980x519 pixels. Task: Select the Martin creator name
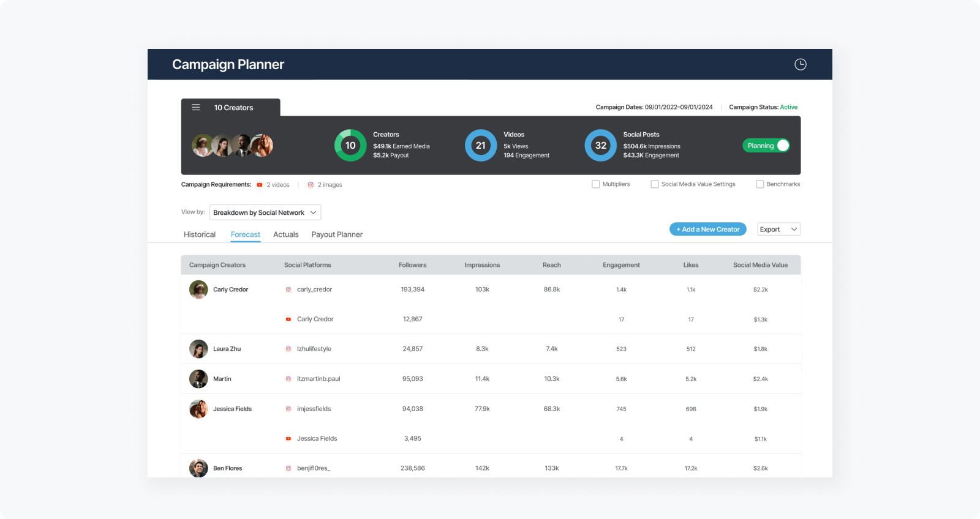coord(222,379)
